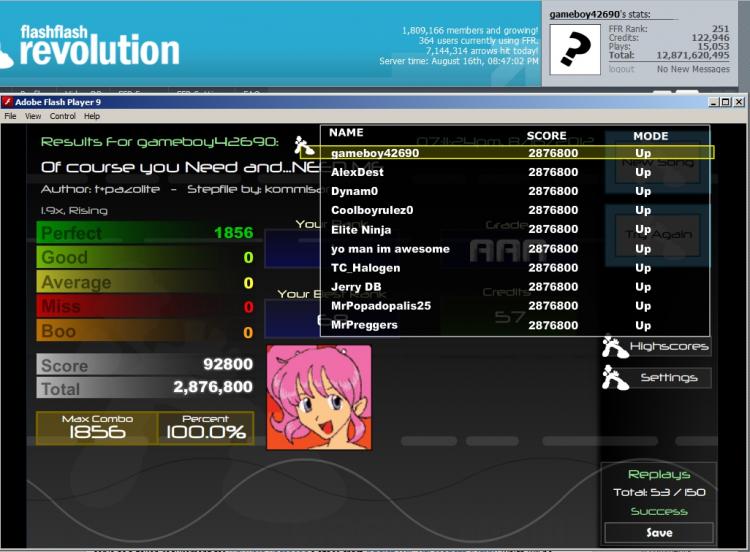Click the logout link

(x=621, y=69)
